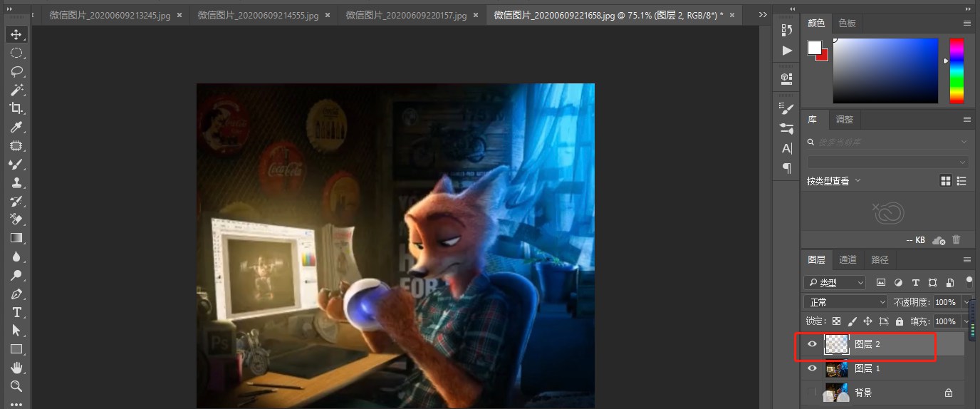Select the Pen tool

coord(16,294)
